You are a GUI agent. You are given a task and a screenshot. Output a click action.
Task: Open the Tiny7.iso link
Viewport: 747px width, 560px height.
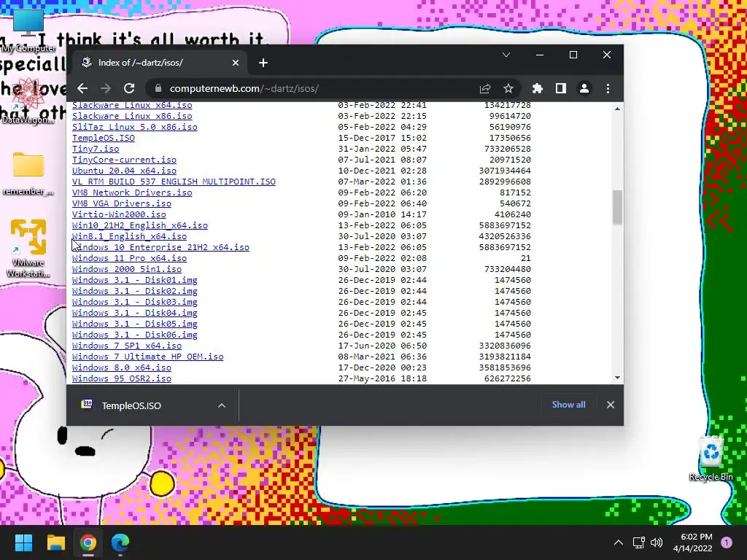[x=96, y=149]
